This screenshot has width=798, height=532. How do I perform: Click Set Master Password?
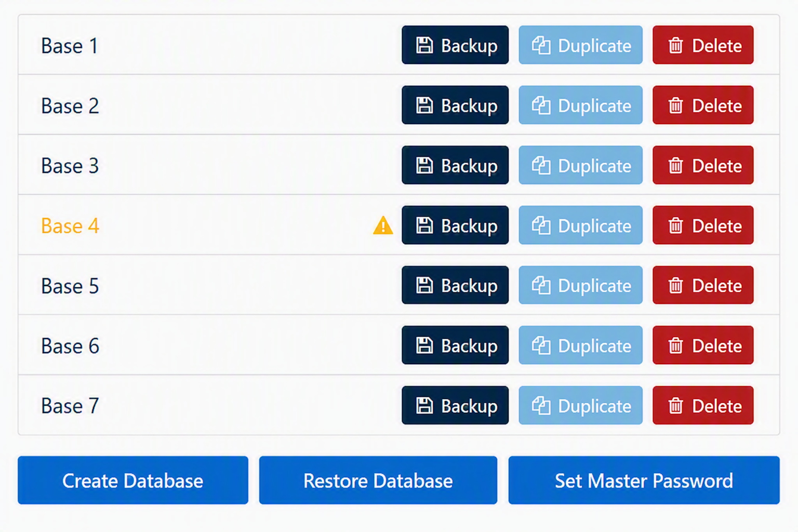[644, 481]
